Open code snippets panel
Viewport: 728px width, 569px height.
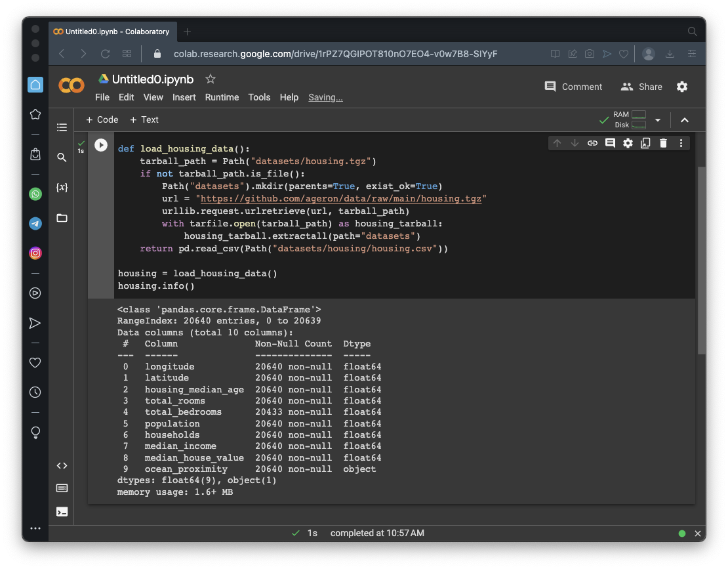click(62, 466)
